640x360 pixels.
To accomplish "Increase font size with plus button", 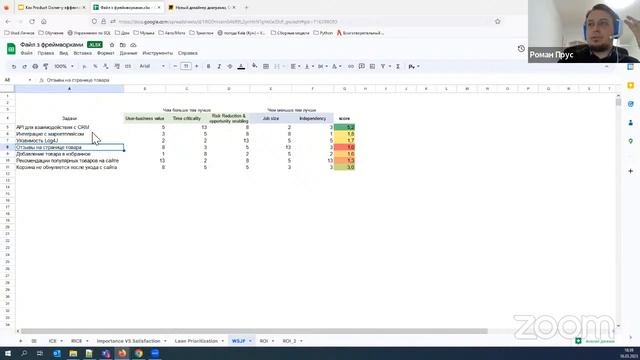I will tap(197, 66).
